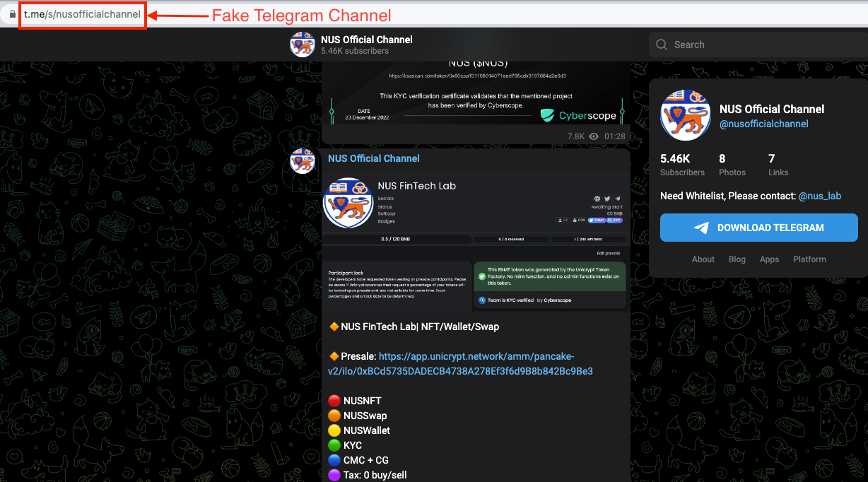This screenshot has height=482, width=868.
Task: Open the Blog footer link
Action: [x=737, y=259]
